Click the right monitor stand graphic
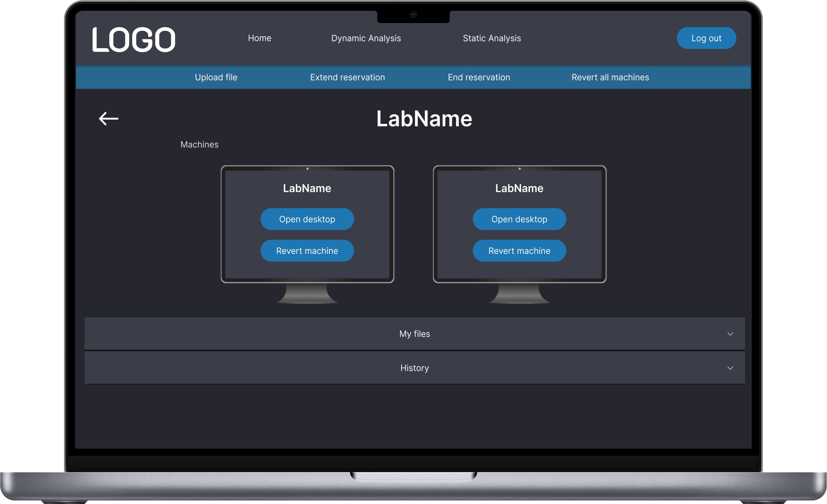The height and width of the screenshot is (504, 827). coord(519,294)
